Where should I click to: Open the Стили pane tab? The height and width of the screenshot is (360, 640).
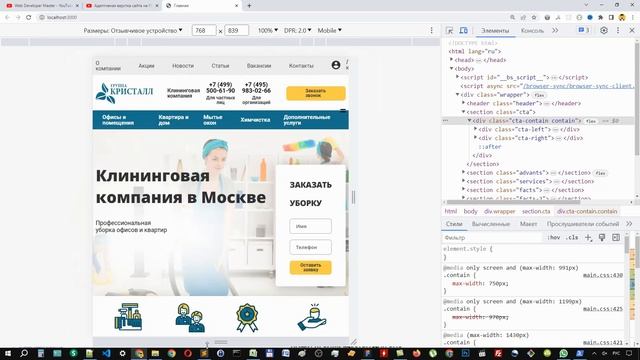(x=454, y=224)
